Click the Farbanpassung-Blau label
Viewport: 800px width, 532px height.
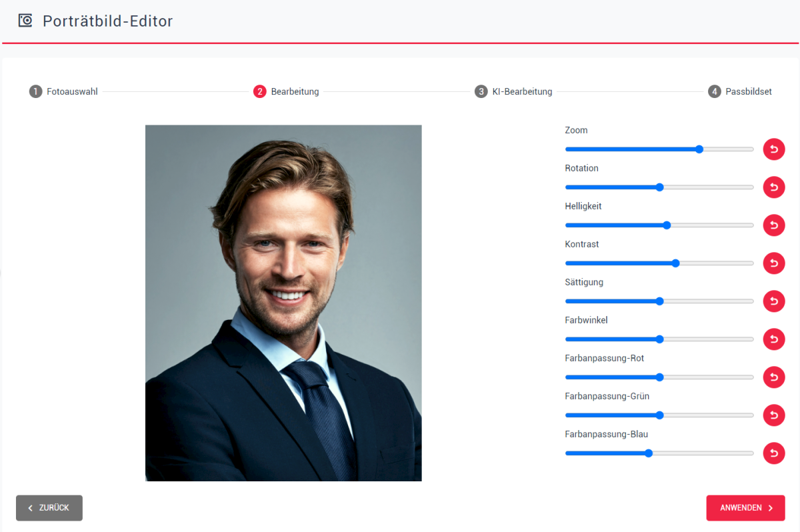coord(607,434)
